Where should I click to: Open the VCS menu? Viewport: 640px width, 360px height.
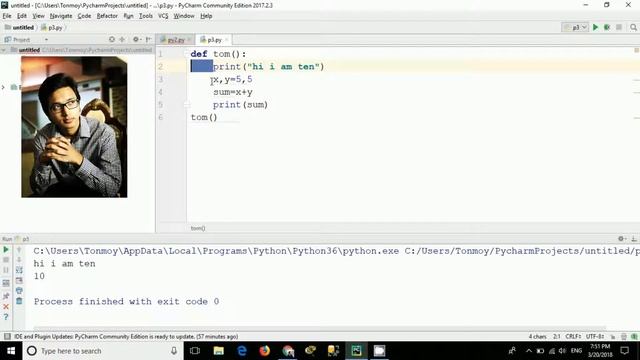163,16
